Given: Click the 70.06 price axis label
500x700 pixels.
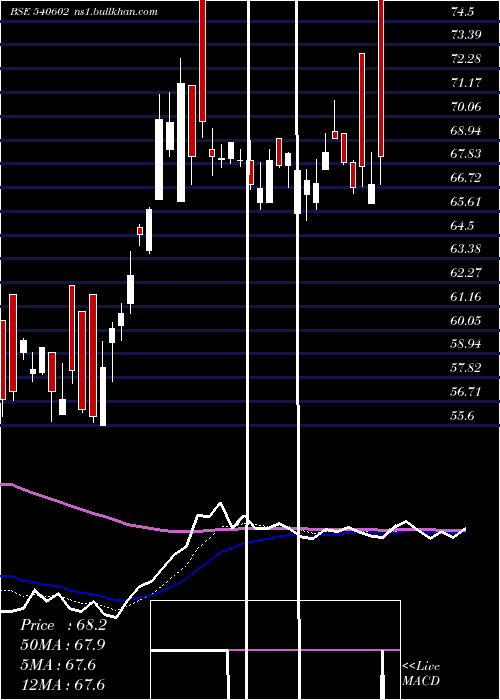Looking at the screenshot, I should pos(466,107).
